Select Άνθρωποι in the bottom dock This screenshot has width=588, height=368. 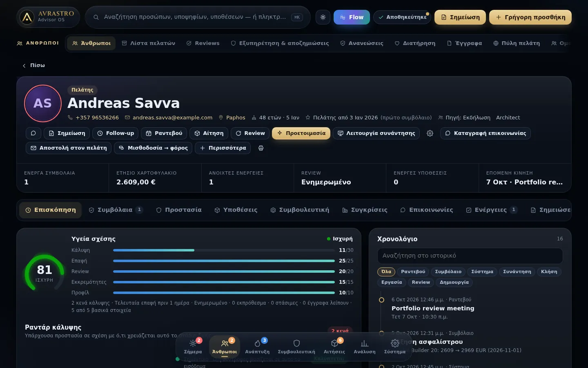225,346
